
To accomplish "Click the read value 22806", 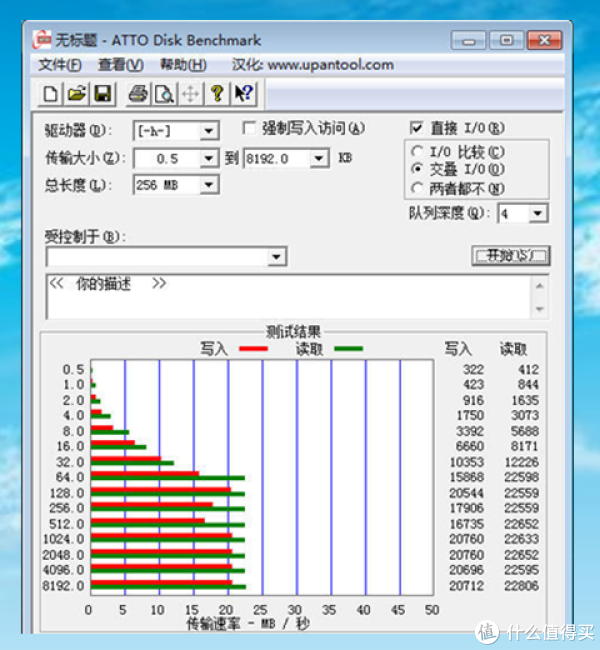I will [x=521, y=586].
